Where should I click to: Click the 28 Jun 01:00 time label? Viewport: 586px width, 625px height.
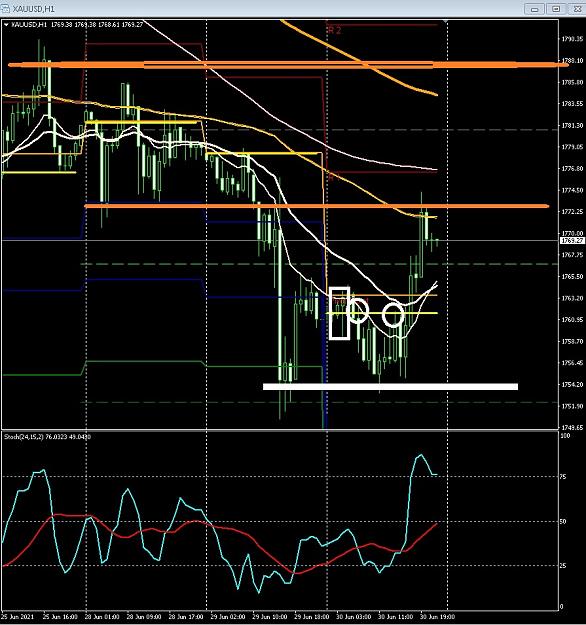(101, 617)
